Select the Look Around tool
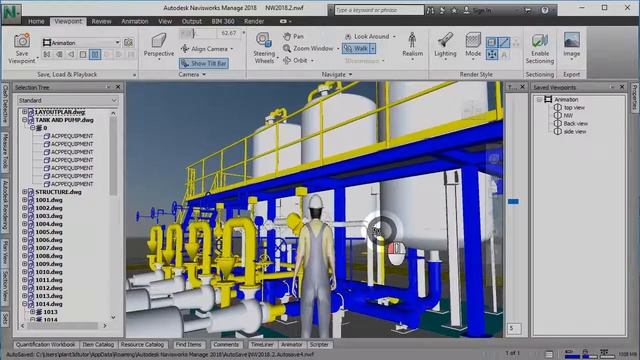The width and height of the screenshot is (640, 360). [367, 36]
